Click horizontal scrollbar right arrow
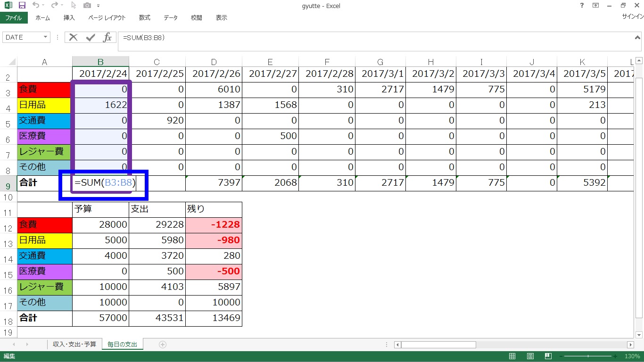The width and height of the screenshot is (644, 362). click(630, 345)
